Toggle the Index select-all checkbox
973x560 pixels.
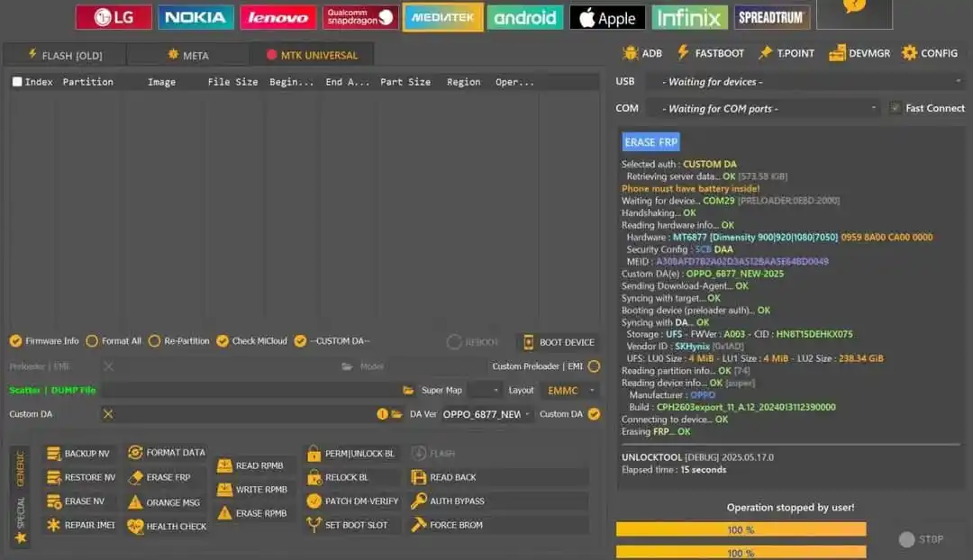pyautogui.click(x=17, y=82)
